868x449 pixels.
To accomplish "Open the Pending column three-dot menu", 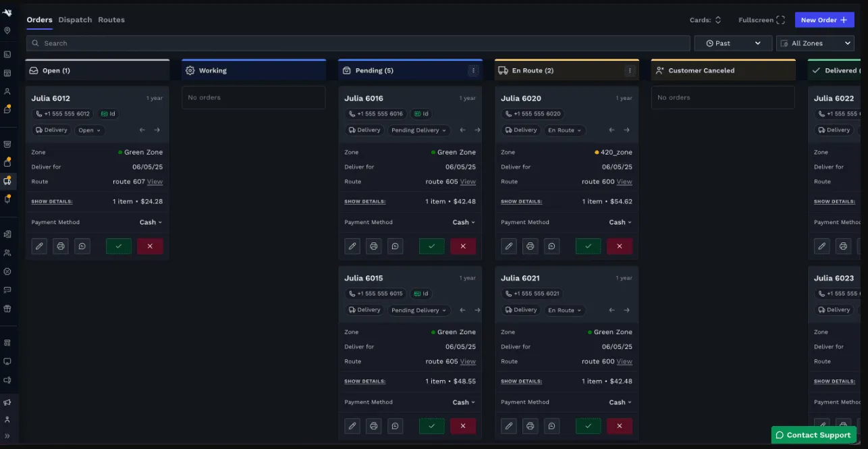I will pos(473,70).
